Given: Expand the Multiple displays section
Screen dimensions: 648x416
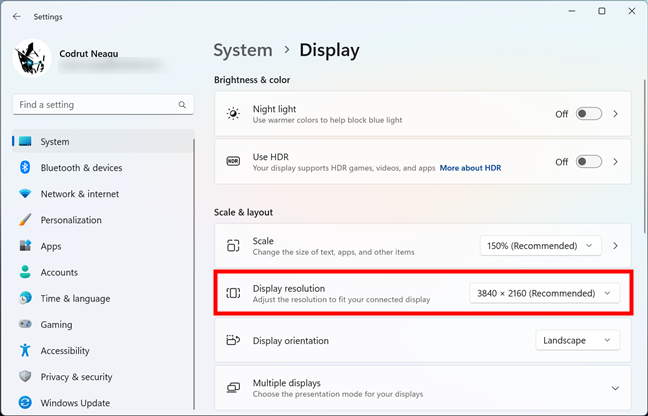Looking at the screenshot, I should pos(614,388).
